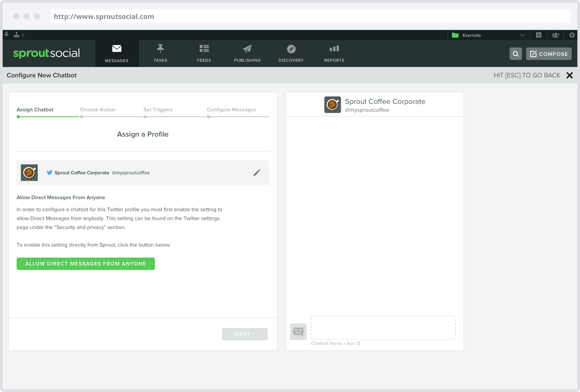Click the green Evernote folder icon

pos(455,35)
